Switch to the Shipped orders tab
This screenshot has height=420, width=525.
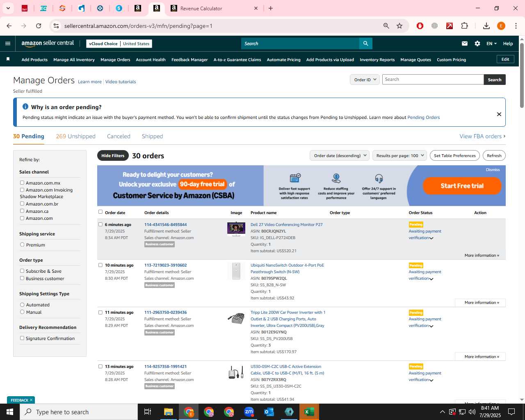(x=152, y=136)
